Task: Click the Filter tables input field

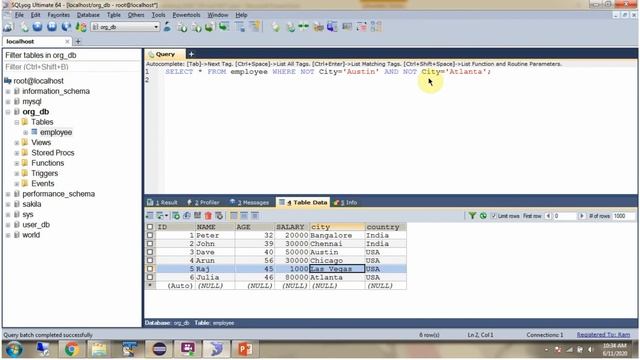Action: 72,67
